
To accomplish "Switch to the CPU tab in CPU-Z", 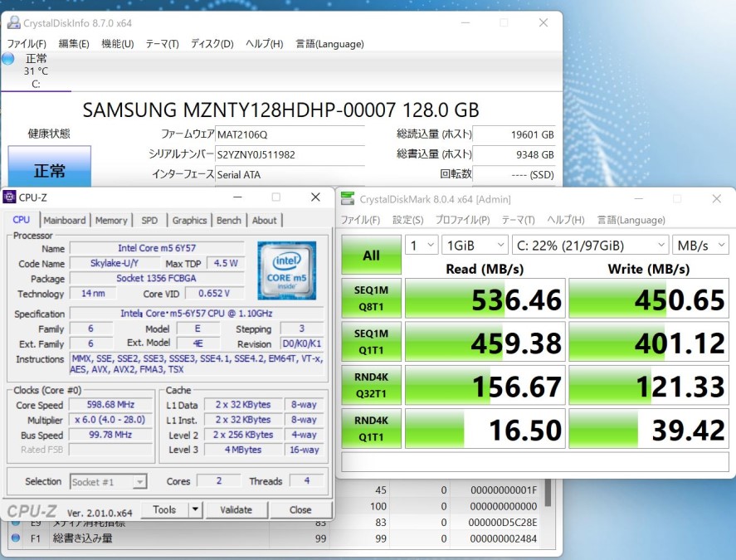I will click(21, 220).
